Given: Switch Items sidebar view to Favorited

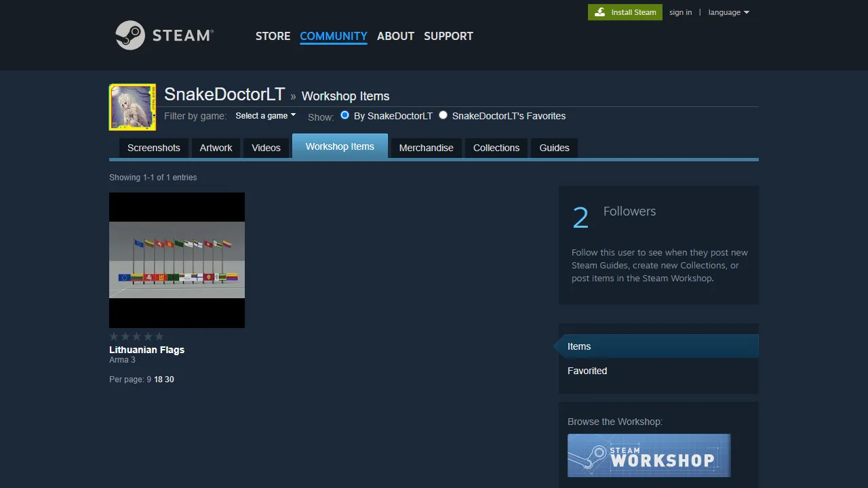Looking at the screenshot, I should click(587, 371).
